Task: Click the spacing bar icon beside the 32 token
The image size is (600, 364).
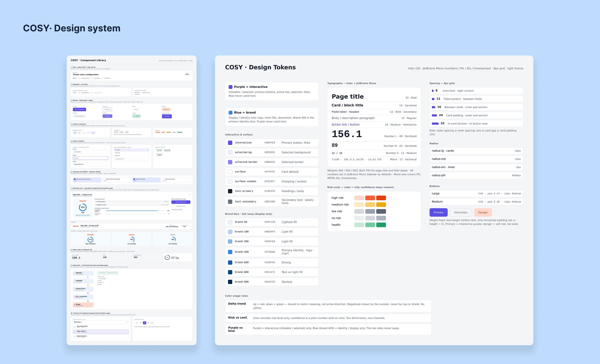Action: (435, 124)
